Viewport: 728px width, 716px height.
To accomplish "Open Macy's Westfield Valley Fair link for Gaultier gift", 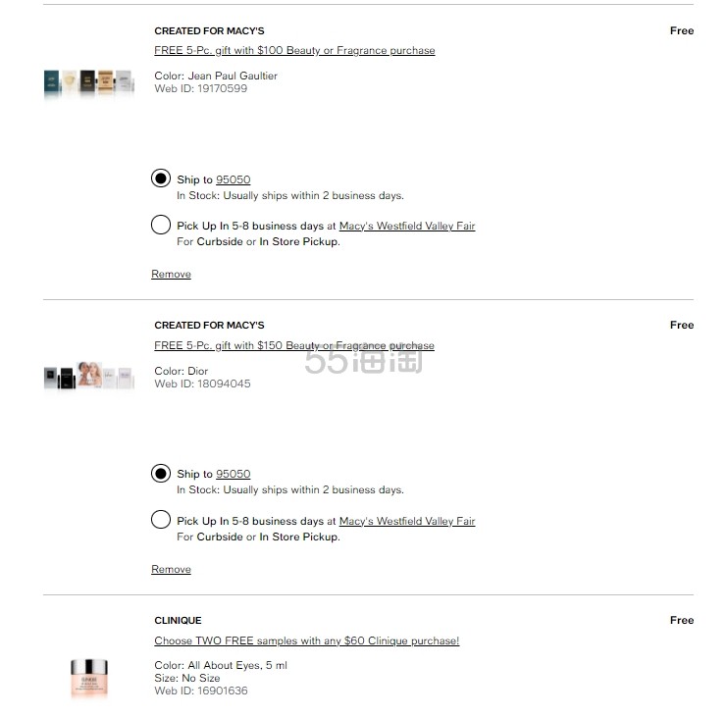I will (407, 226).
